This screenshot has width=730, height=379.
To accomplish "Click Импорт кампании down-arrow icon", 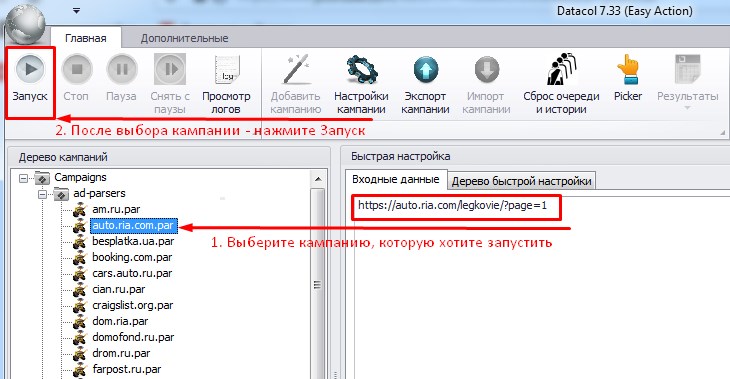I will (x=487, y=70).
